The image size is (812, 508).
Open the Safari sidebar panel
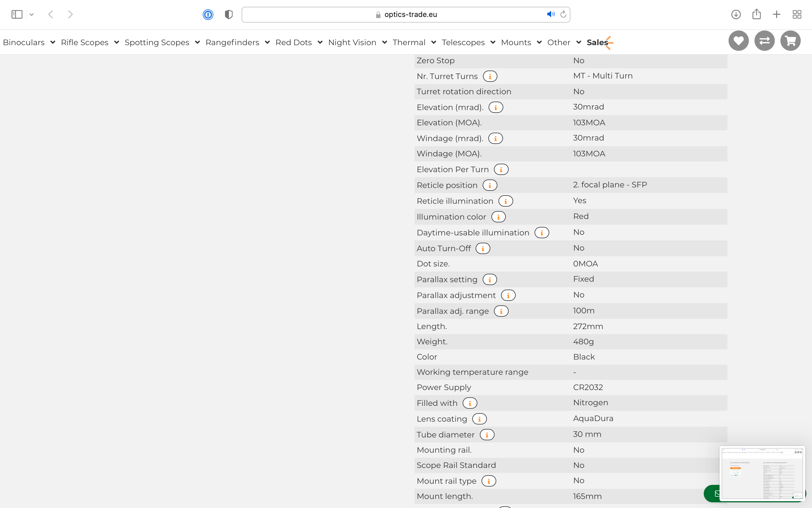pyautogui.click(x=17, y=14)
